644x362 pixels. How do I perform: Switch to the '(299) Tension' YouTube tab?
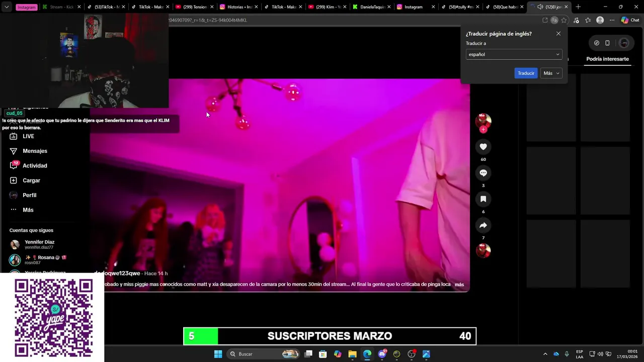[194, 7]
